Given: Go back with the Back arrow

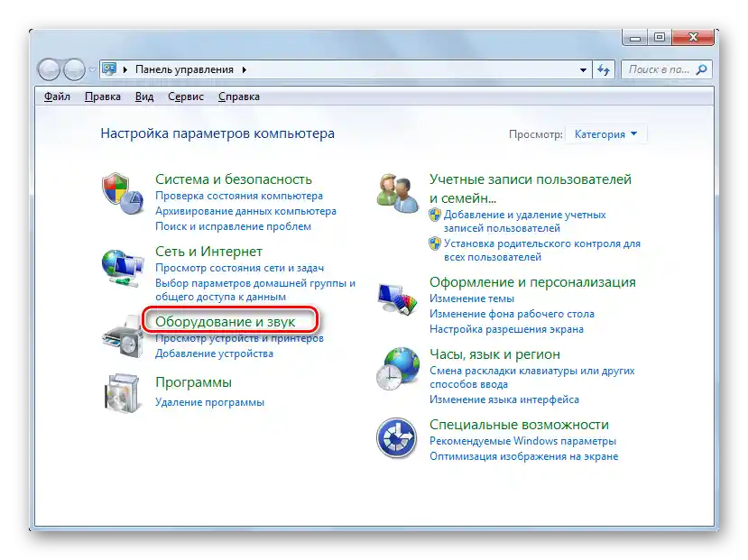Looking at the screenshot, I should point(49,70).
